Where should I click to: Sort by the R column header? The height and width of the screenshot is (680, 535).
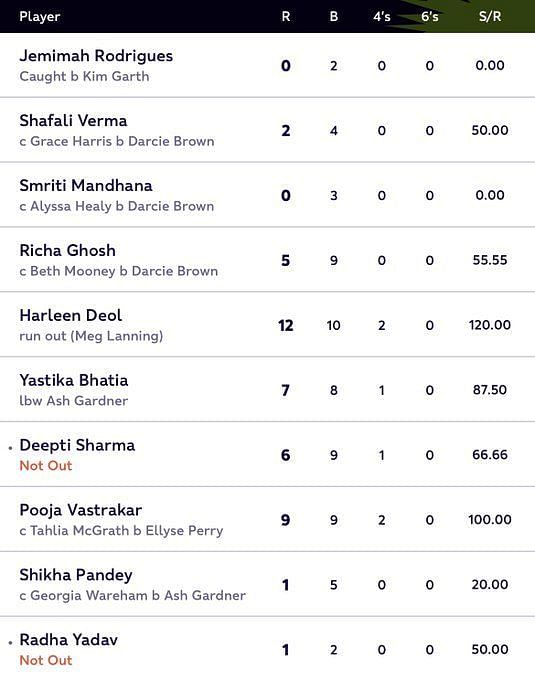tap(286, 16)
